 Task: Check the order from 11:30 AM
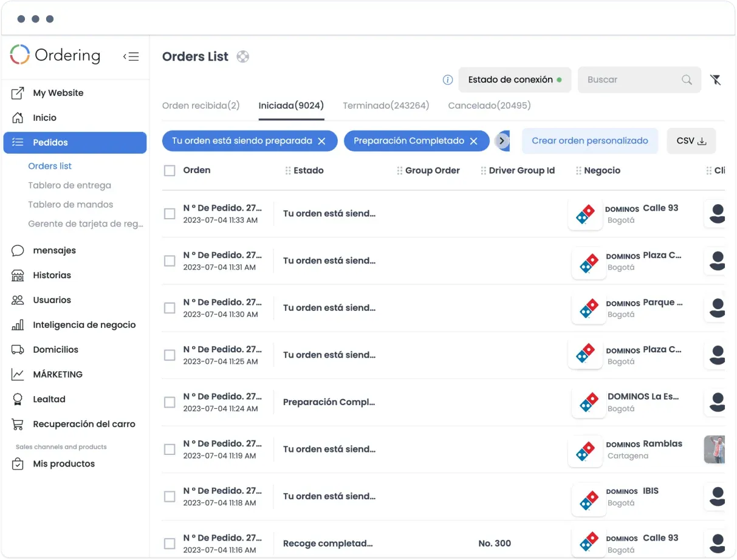point(170,308)
